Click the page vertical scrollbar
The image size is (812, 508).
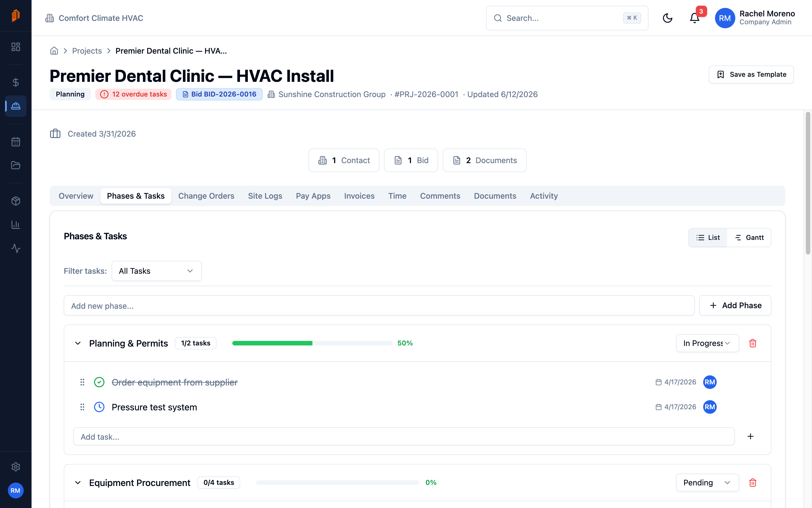click(x=808, y=183)
